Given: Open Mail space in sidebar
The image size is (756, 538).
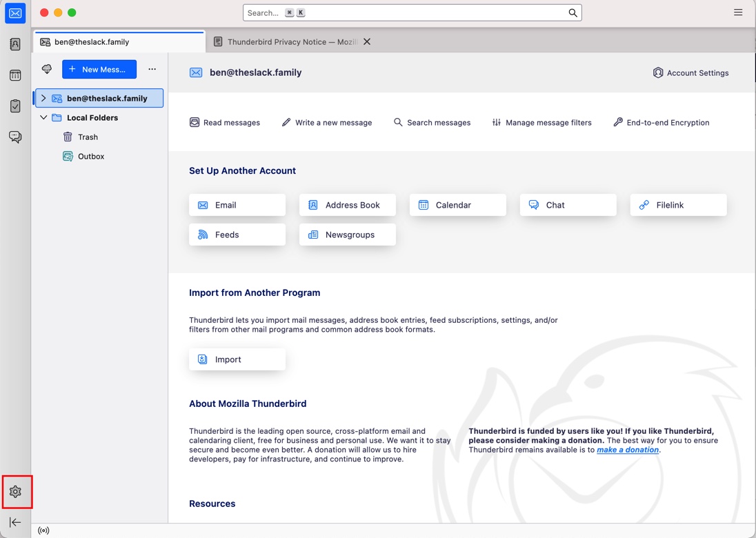Looking at the screenshot, I should tap(15, 13).
